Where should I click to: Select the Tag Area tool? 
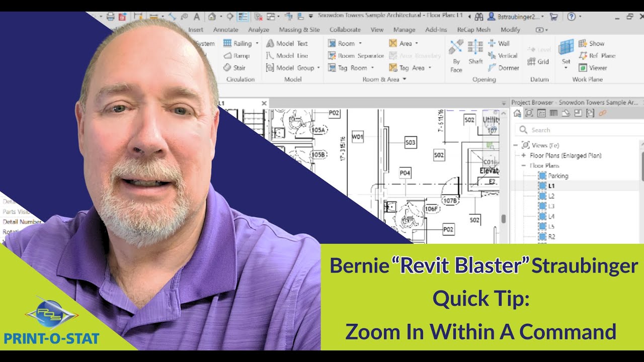[406, 68]
